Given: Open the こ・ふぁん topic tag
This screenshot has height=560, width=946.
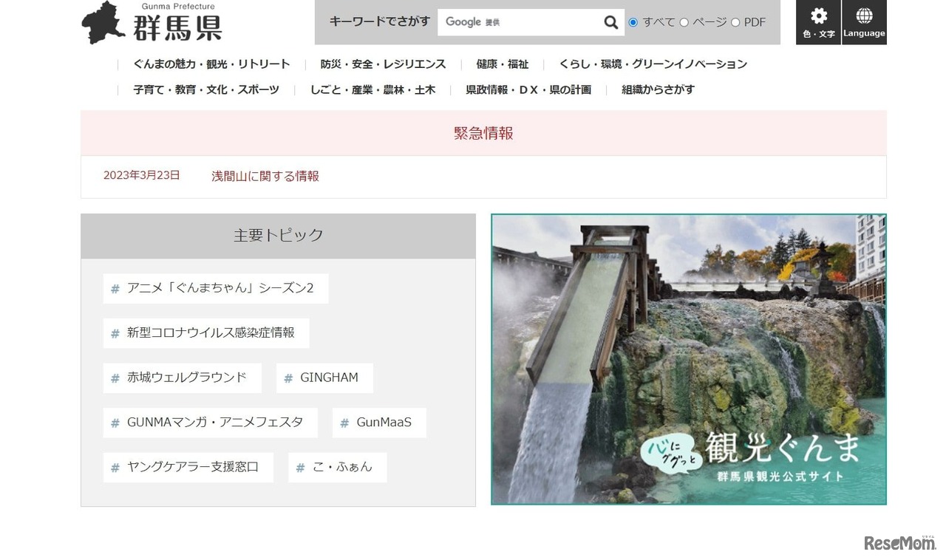Looking at the screenshot, I should pos(338,468).
